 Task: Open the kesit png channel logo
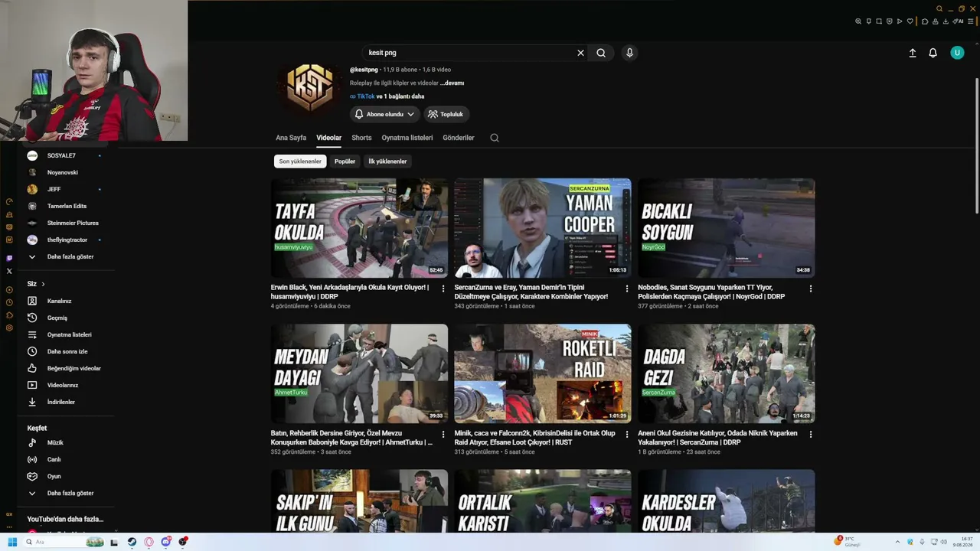click(310, 86)
